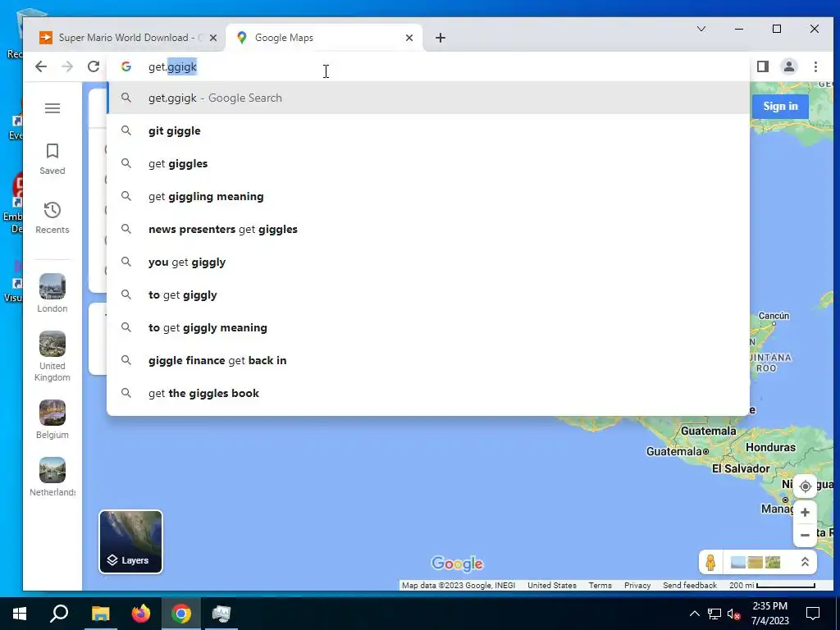This screenshot has height=630, width=840.
Task: Open the monitor app taskbar icon
Action: (x=221, y=614)
